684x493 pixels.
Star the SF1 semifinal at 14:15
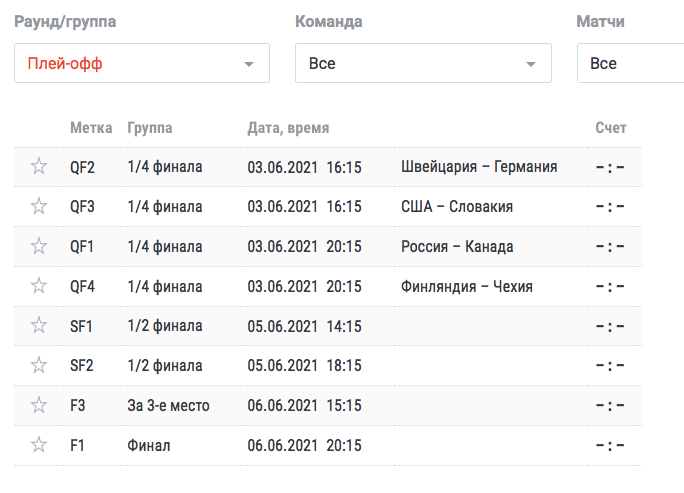coord(39,325)
